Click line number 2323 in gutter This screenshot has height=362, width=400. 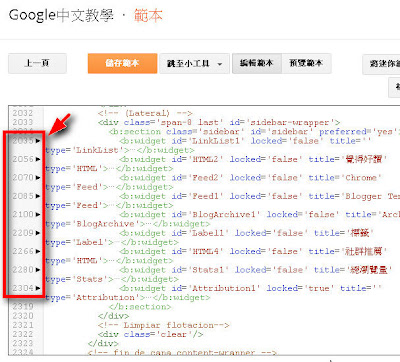click(23, 343)
